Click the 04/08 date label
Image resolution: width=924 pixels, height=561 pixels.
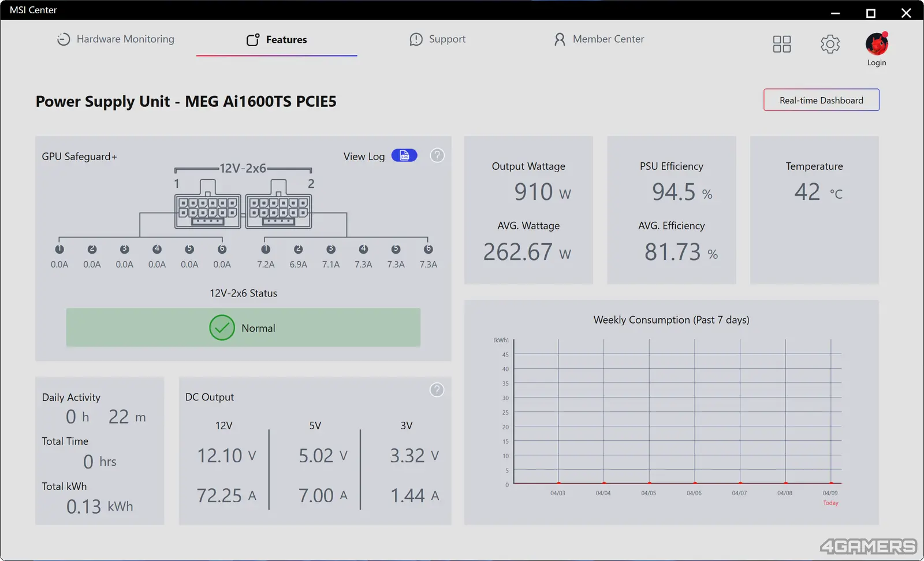pyautogui.click(x=785, y=493)
